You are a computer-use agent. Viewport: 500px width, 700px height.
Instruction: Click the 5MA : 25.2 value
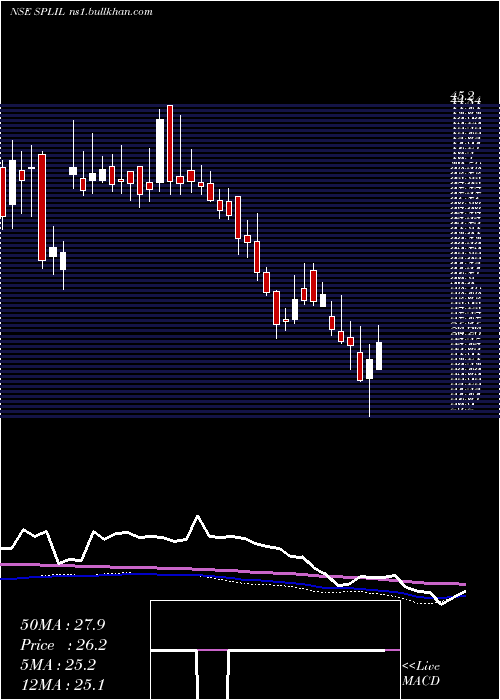tap(58, 665)
